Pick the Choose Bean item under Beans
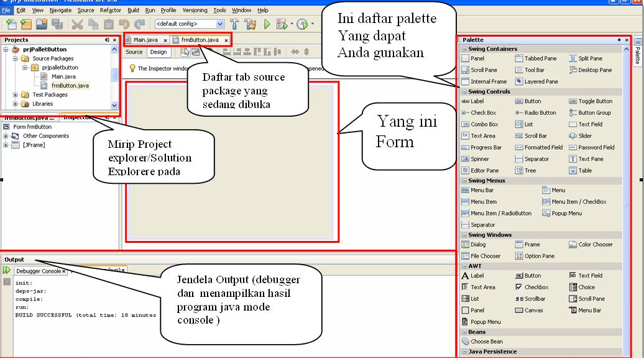The height and width of the screenshot is (359, 644). 482,342
